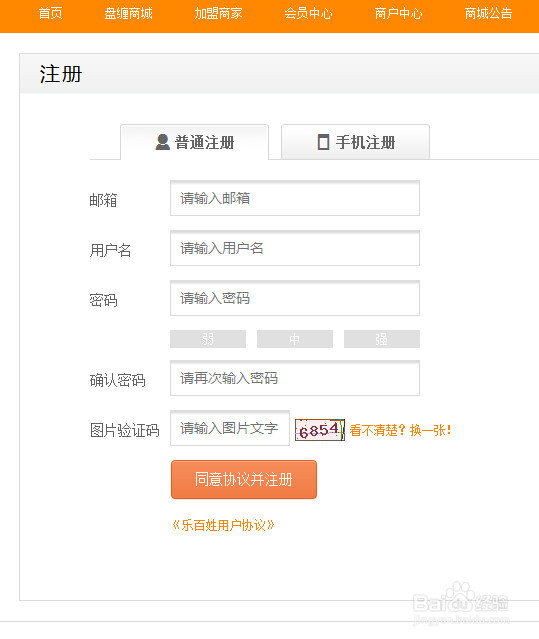539x639 pixels.
Task: Focus the 请输入邮箱 email field
Action: pos(295,198)
